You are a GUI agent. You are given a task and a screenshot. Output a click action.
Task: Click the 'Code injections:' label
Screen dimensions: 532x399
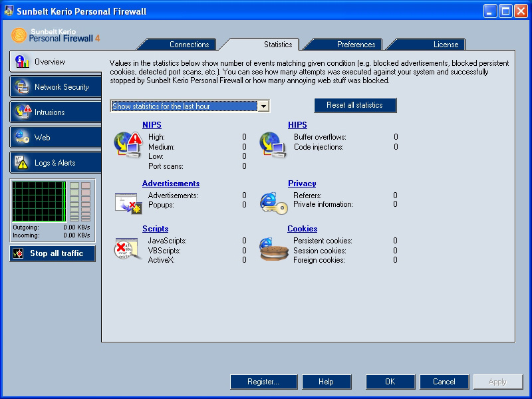click(319, 147)
